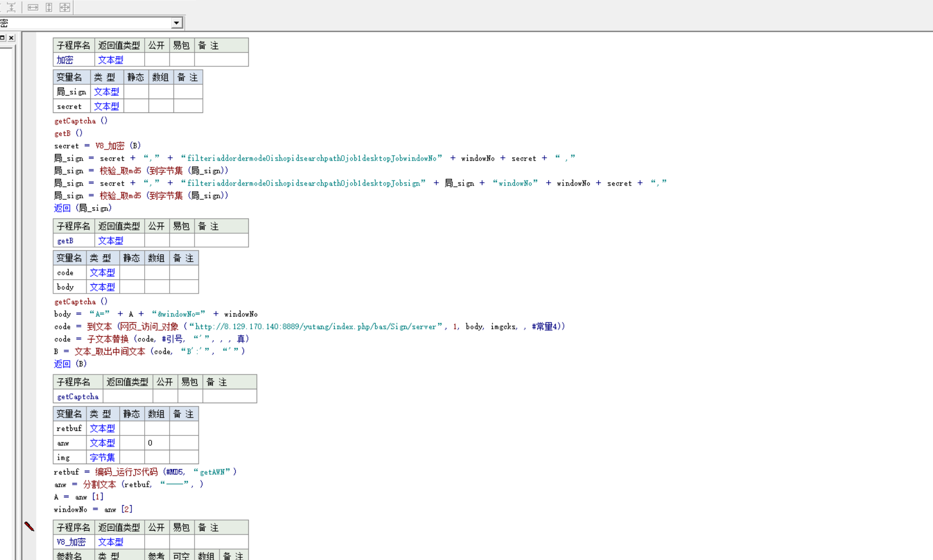Click the URL string http://8.129.170.140:8889
Viewport: 933px width, 560px height.
(x=316, y=327)
